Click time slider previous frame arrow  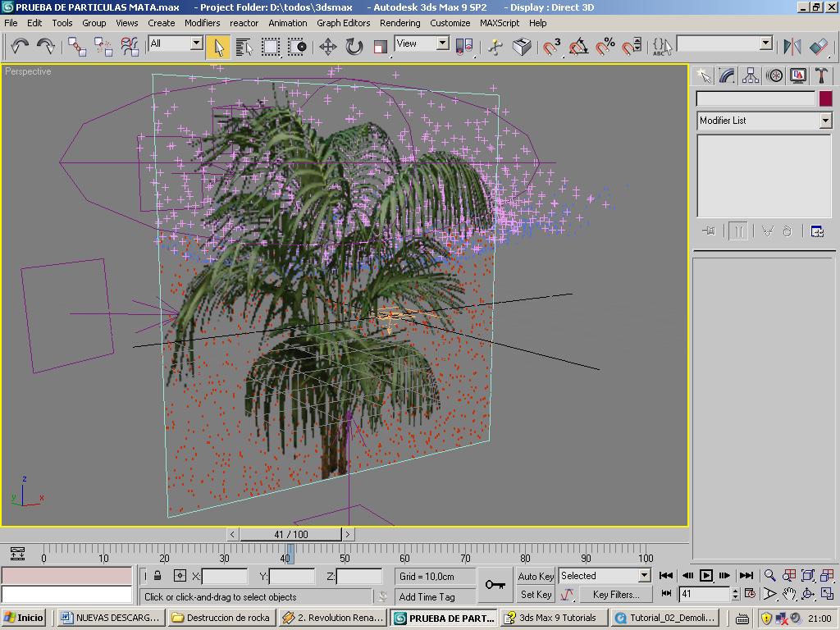pos(232,535)
